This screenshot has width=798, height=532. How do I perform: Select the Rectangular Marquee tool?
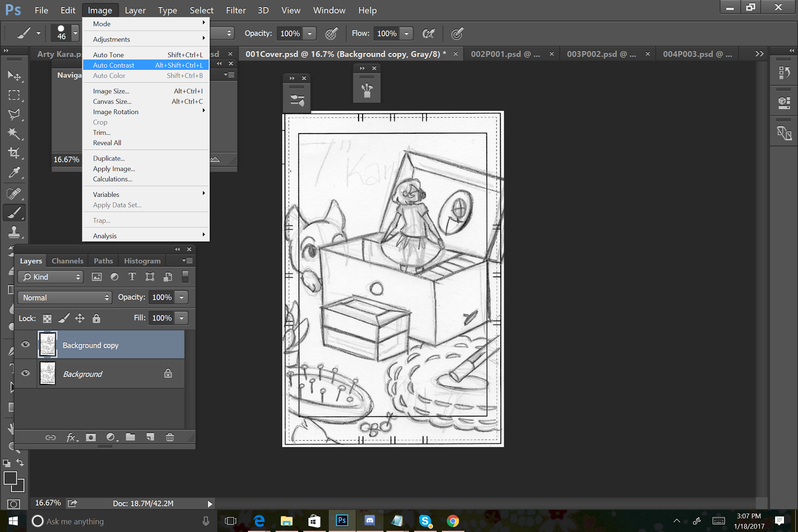pos(13,95)
